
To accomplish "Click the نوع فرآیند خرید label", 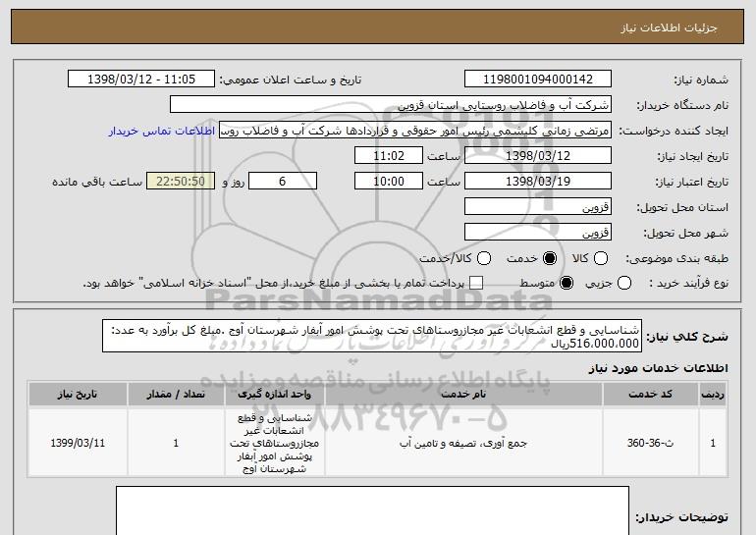I will pos(688,284).
